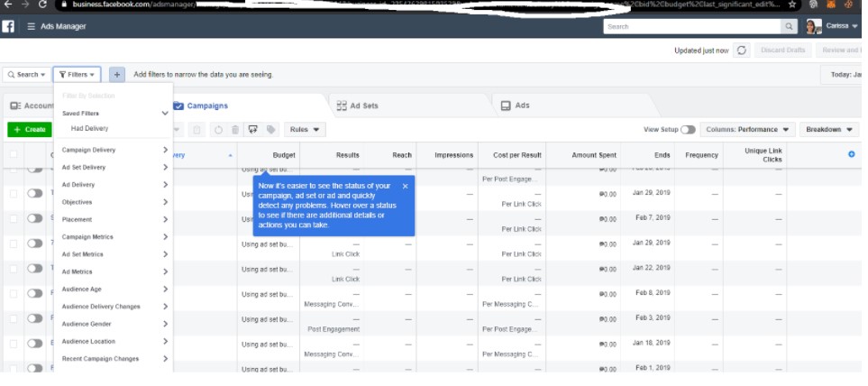Click the green Create button

coord(30,130)
